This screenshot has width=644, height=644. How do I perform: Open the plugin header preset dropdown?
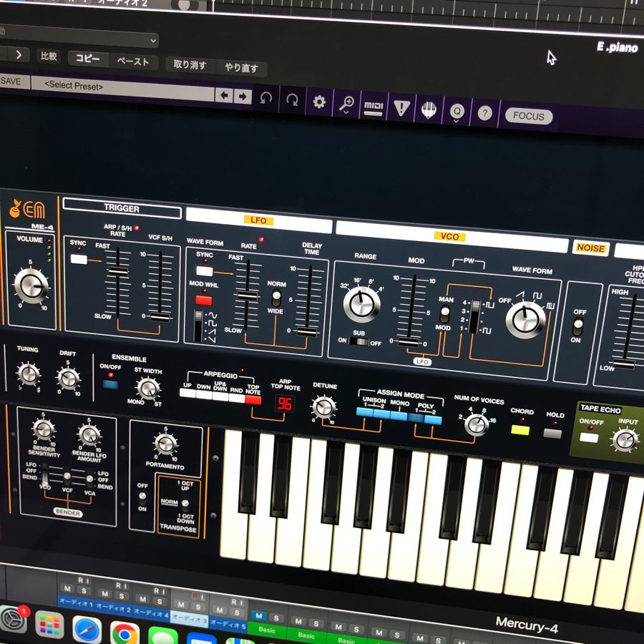78,37
